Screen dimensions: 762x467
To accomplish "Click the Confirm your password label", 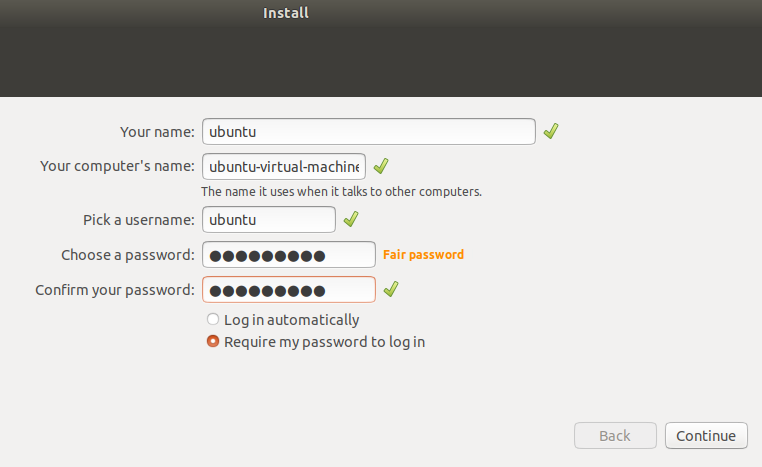I will (x=115, y=290).
